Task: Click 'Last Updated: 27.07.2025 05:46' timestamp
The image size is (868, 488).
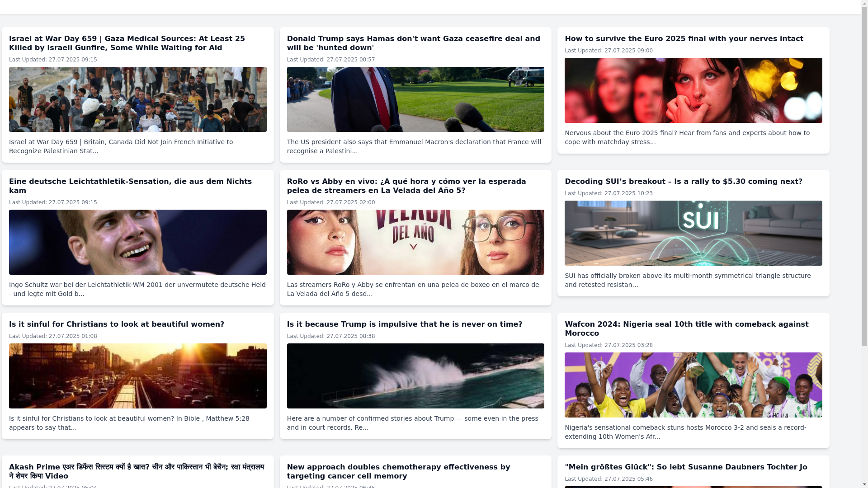Action: [609, 479]
